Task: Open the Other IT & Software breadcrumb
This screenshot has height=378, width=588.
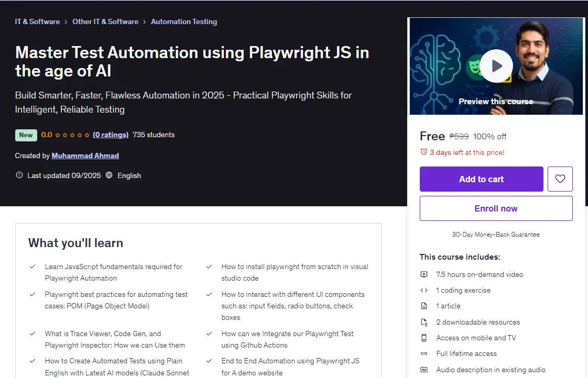Action: click(105, 22)
